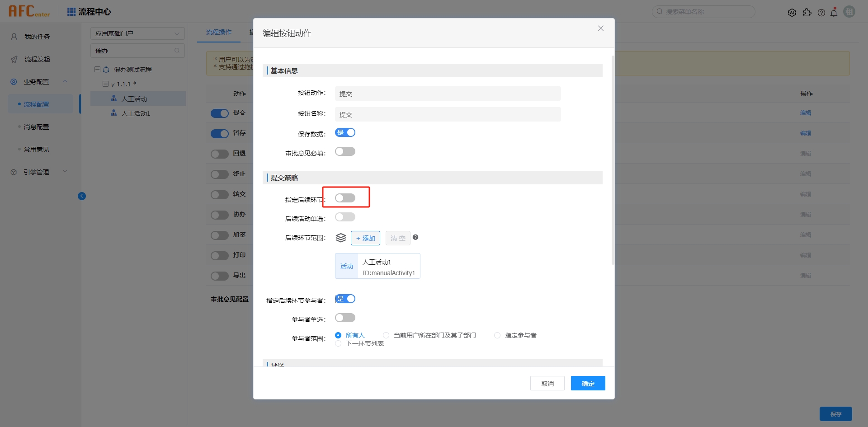Open 我的任务 in the sidebar
This screenshot has height=427, width=868.
(37, 37)
